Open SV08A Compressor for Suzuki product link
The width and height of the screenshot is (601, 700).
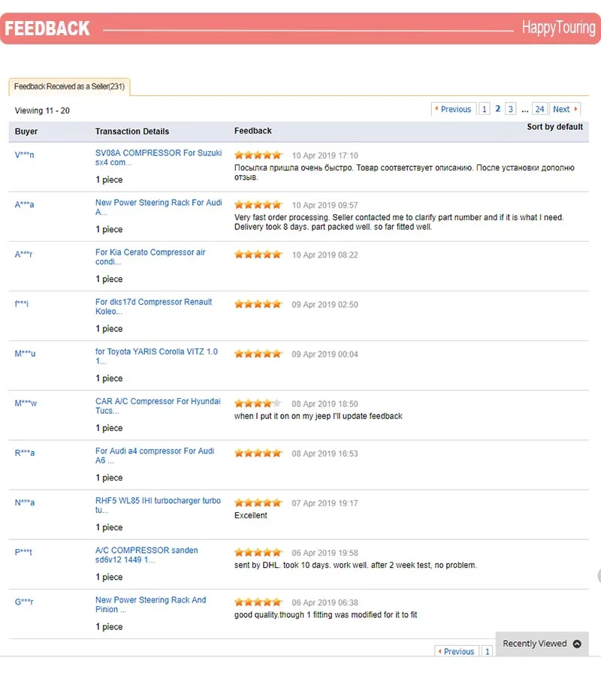pos(159,157)
